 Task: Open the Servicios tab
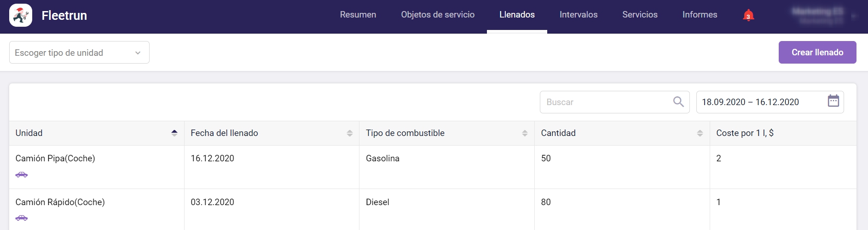[640, 15]
